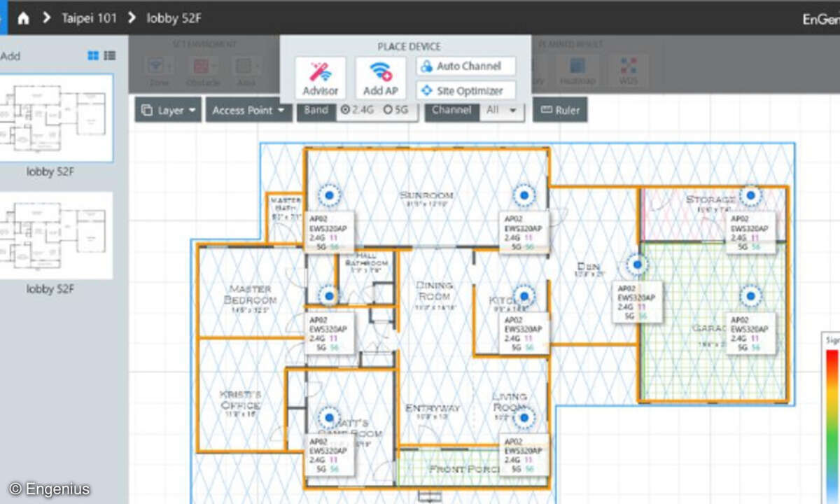Screen dimensions: 840x504
Task: Select the AP marker in Storage room
Action: (750, 195)
